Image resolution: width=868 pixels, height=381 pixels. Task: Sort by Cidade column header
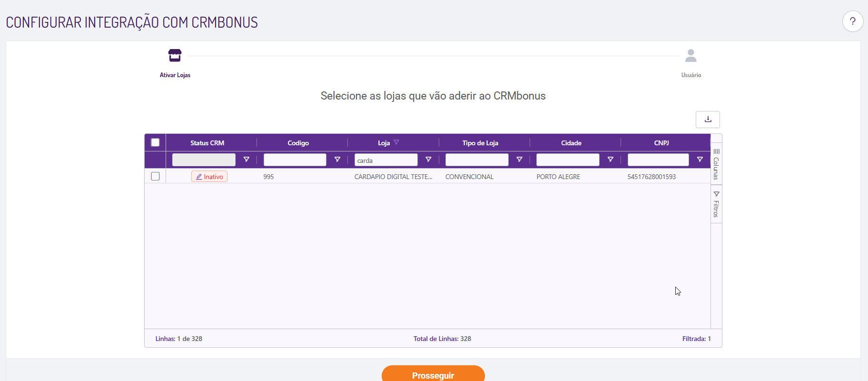pos(571,143)
